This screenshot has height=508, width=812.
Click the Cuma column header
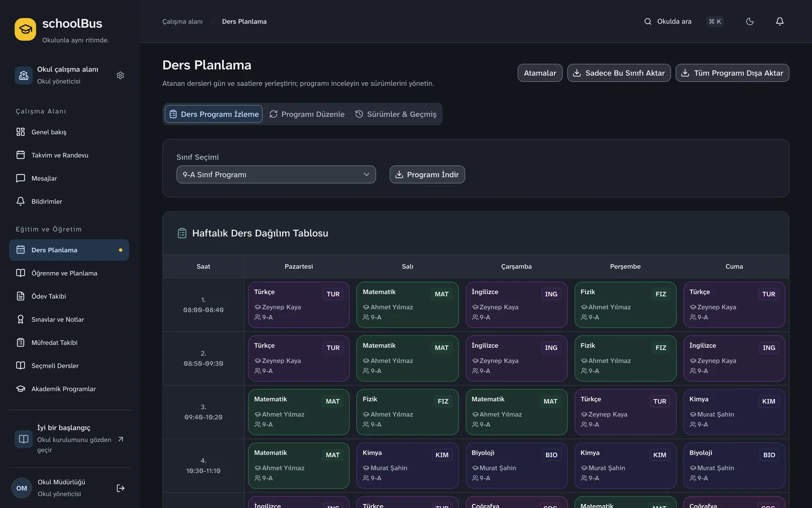point(734,266)
